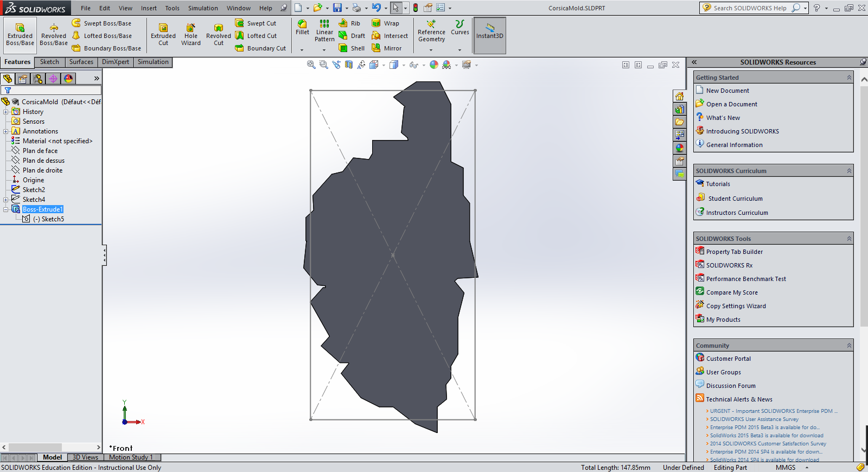The width and height of the screenshot is (868, 472).
Task: Select the Shell tool
Action: coord(352,48)
